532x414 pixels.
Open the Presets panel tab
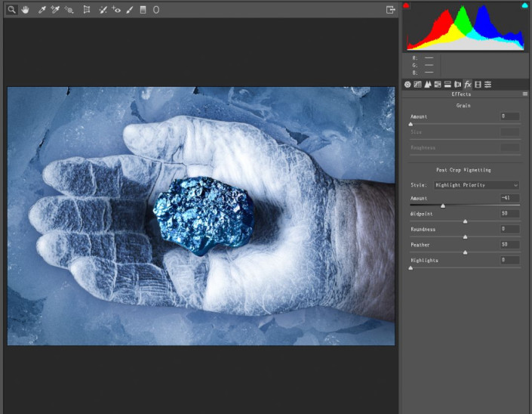click(x=488, y=85)
